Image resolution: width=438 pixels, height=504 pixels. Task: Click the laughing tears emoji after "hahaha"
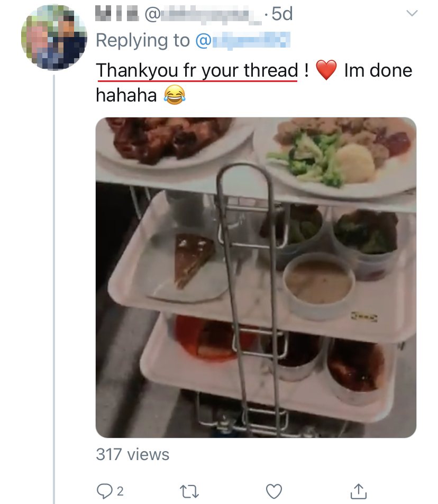173,96
